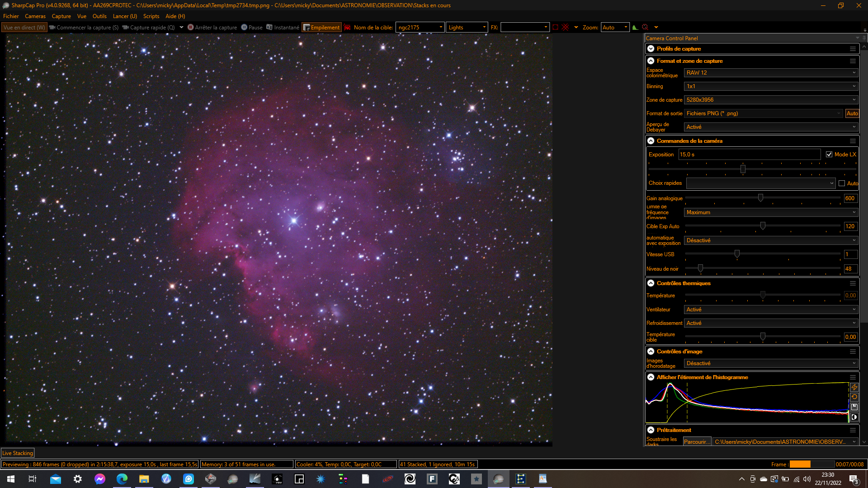Click the volume icon in system tray
The image size is (868, 488).
point(807,479)
